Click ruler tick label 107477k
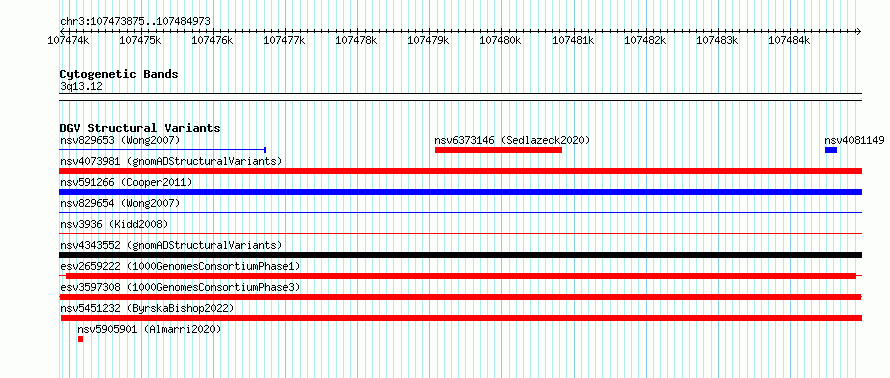This screenshot has height=378, width=890. coord(284,40)
